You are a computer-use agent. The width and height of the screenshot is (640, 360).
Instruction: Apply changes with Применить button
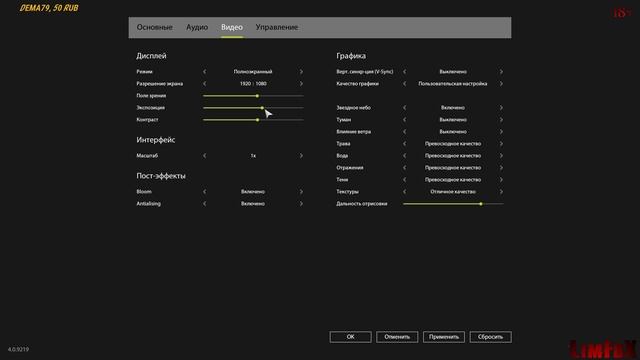pos(444,337)
